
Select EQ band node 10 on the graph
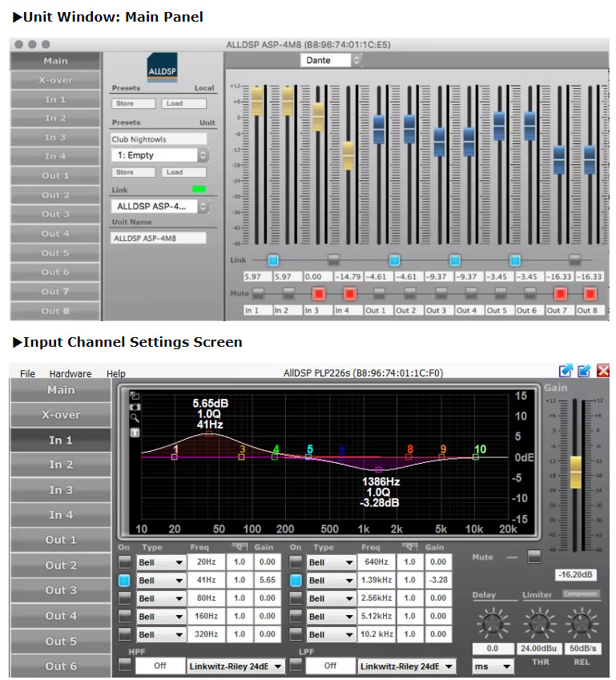476,457
